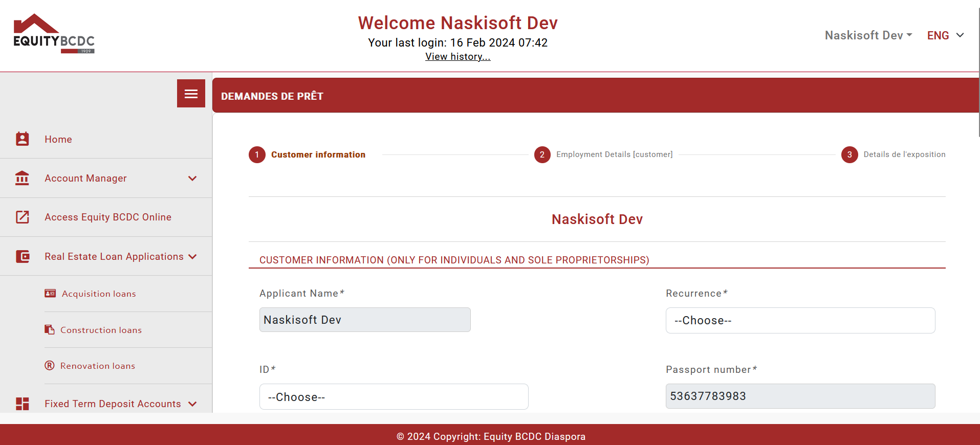Click the Passport number label
The width and height of the screenshot is (980, 445).
(711, 369)
